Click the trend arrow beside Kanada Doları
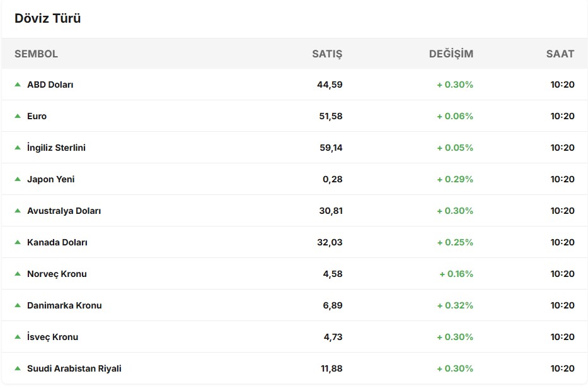Screen dimensions: 588x388 [18, 242]
